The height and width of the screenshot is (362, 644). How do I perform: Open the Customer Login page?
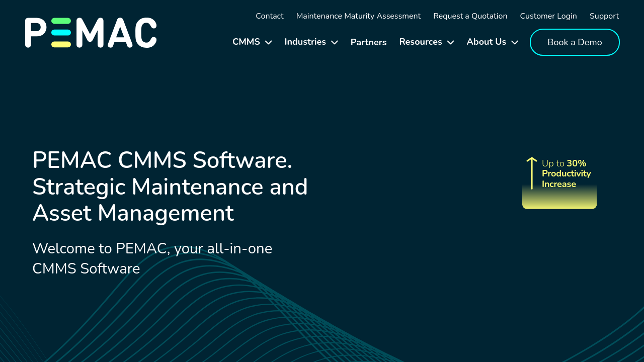[548, 16]
